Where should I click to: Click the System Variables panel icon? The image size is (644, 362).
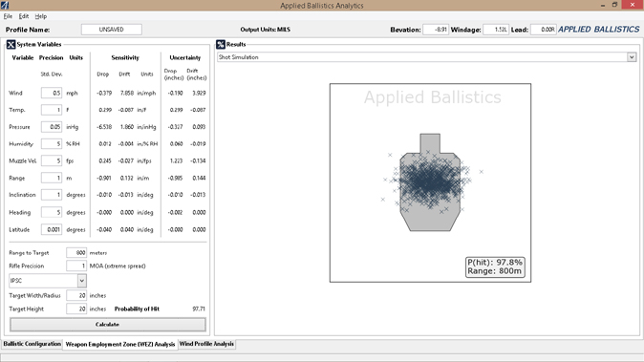tap(11, 44)
